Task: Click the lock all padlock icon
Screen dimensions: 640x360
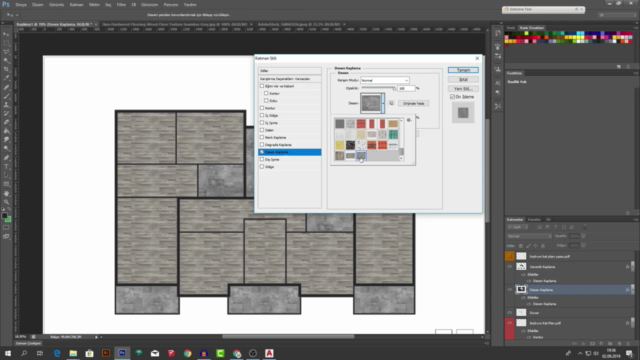Action: tap(543, 246)
